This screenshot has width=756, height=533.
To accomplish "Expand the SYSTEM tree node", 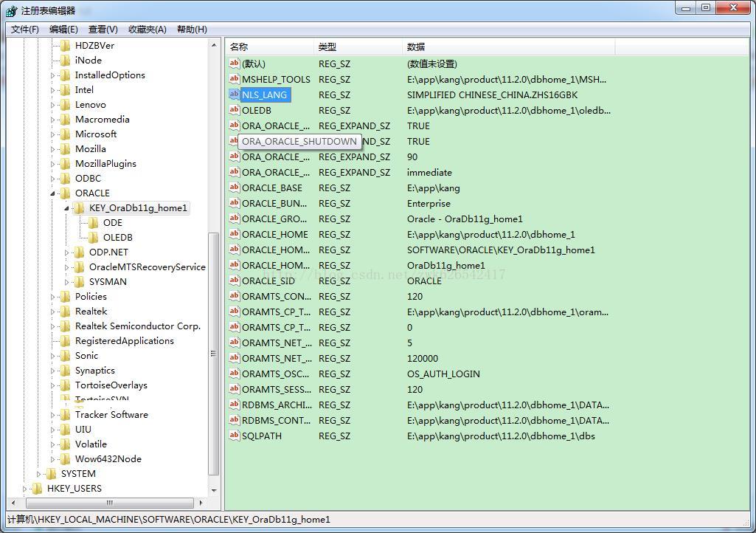I will [x=38, y=474].
